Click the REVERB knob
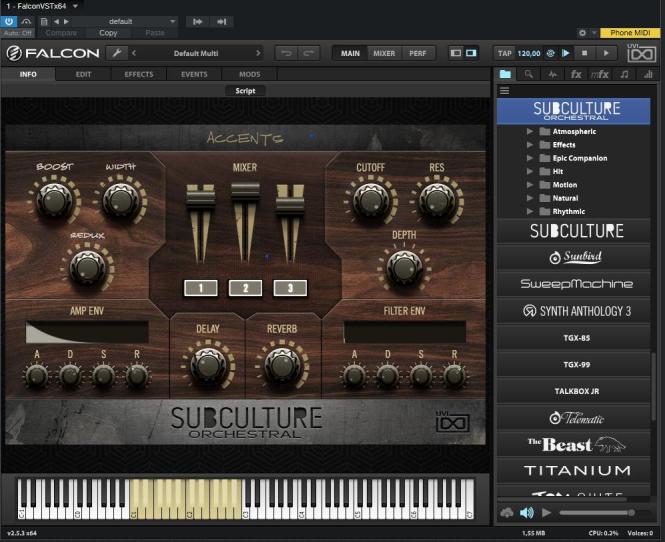 282,366
